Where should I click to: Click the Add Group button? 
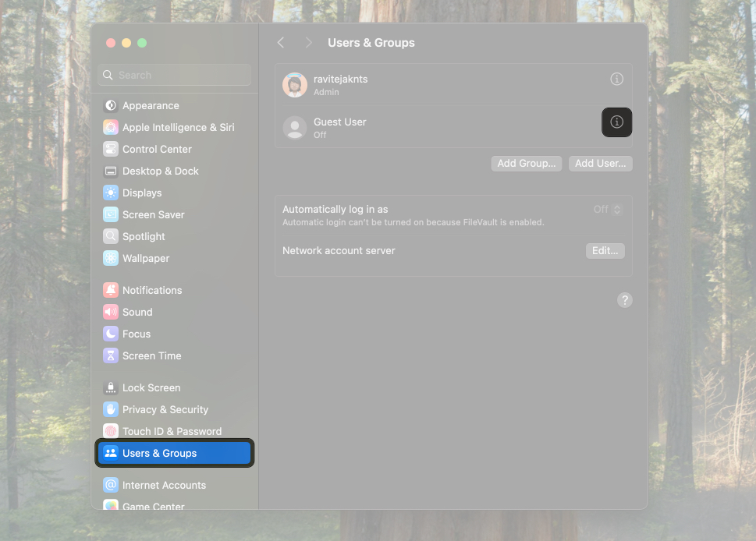click(526, 163)
